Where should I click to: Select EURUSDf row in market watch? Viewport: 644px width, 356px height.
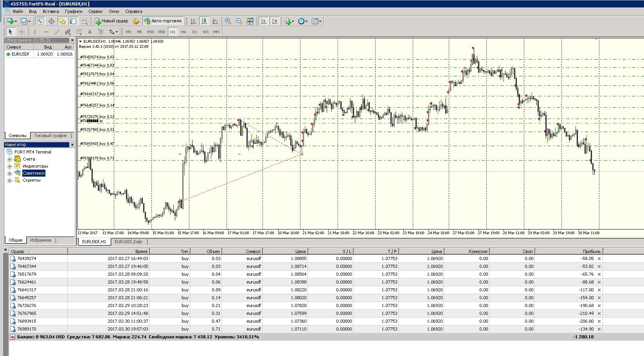[39, 54]
